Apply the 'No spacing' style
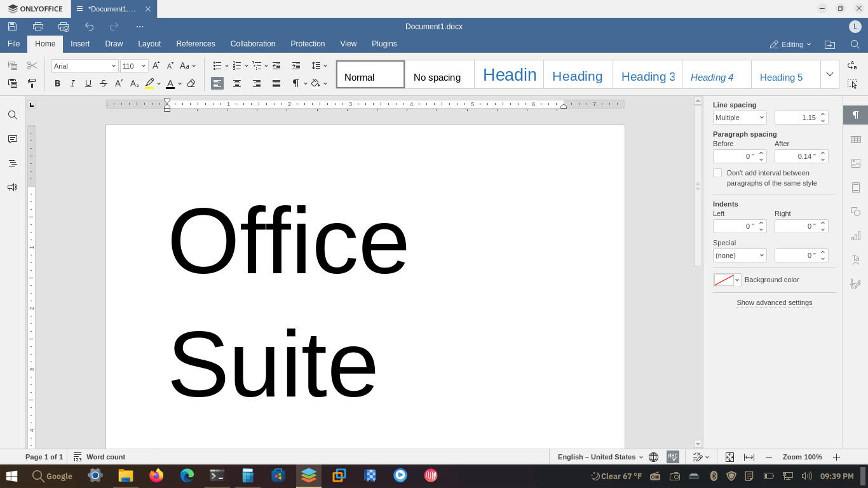The image size is (868, 488). pos(440,74)
